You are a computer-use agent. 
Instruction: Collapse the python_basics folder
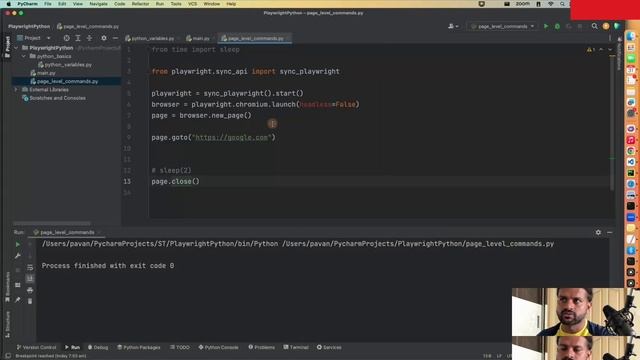tap(24, 56)
